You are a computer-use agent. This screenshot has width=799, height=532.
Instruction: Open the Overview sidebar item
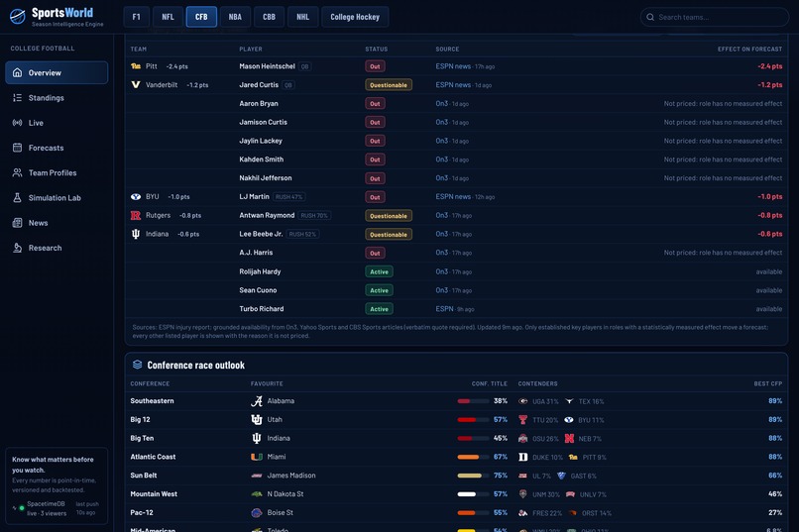[57, 72]
